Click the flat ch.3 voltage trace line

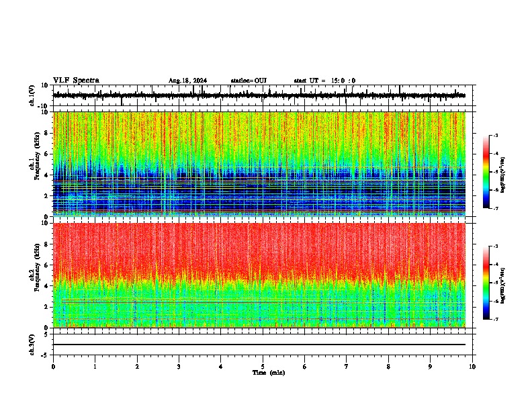[x=259, y=345]
